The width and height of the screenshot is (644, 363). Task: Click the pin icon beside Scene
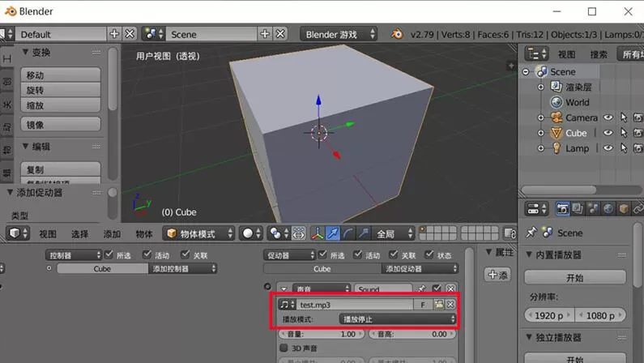pyautogui.click(x=531, y=233)
